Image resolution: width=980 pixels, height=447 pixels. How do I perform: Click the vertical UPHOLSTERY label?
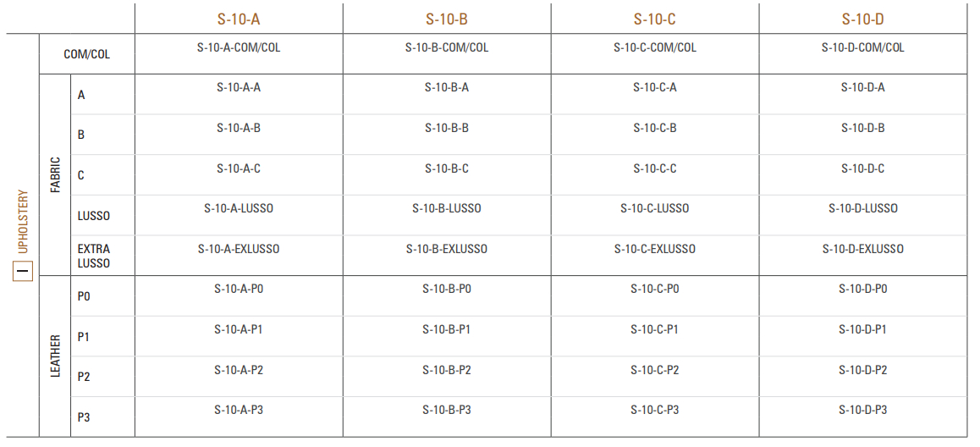click(23, 222)
